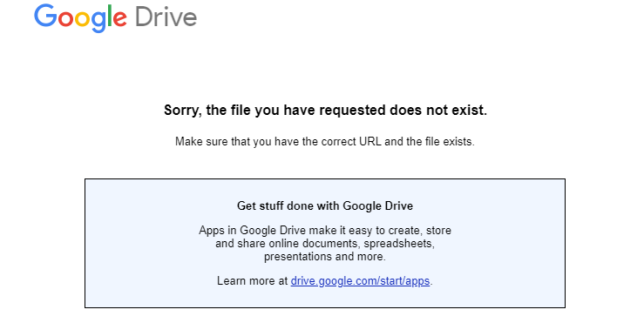Click the red e in Google logo
644x323 pixels.
[119, 19]
